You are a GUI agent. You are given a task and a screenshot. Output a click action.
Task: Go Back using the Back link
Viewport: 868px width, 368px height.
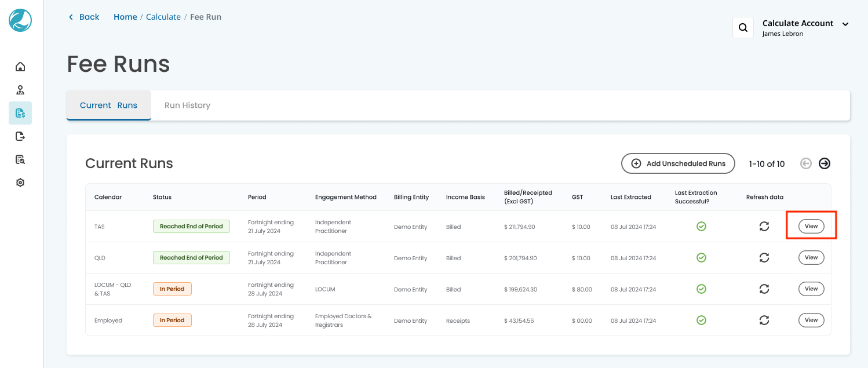(84, 17)
